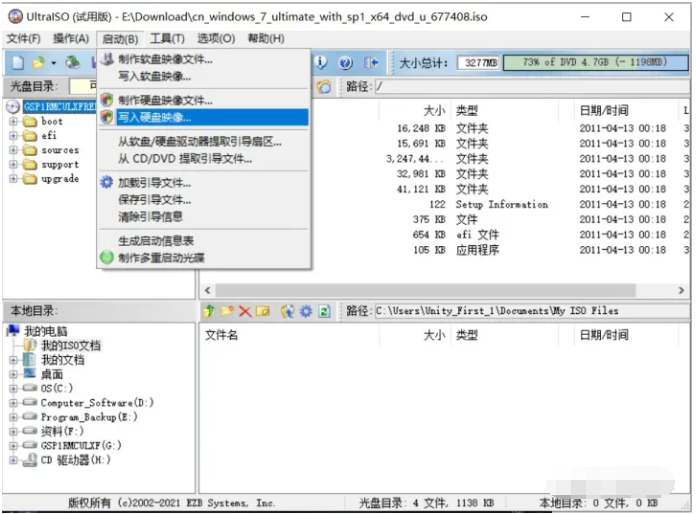Click the horizontal scrollbar left arrow
This screenshot has width=696, height=514.
pos(207,291)
